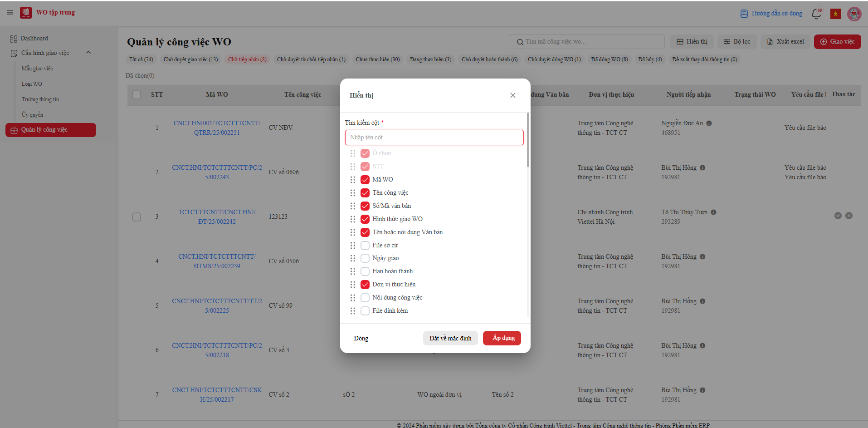Uncheck the Mã WO column checkbox
This screenshot has height=428, width=868.
[x=365, y=180]
